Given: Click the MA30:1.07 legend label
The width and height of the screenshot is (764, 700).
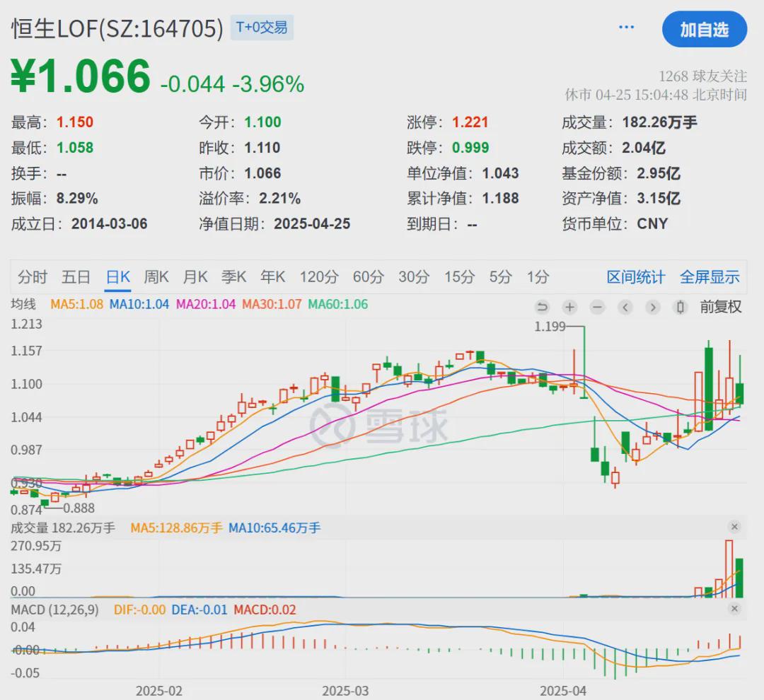Looking at the screenshot, I should point(272,305).
